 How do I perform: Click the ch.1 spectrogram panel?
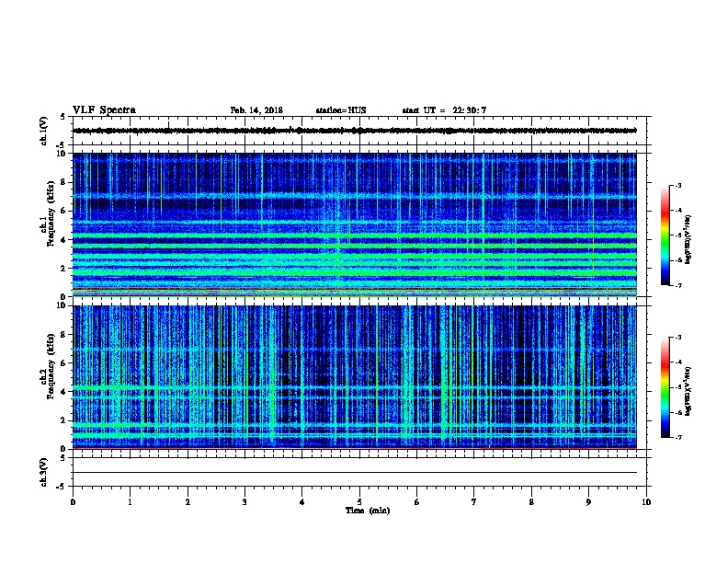coord(354,224)
